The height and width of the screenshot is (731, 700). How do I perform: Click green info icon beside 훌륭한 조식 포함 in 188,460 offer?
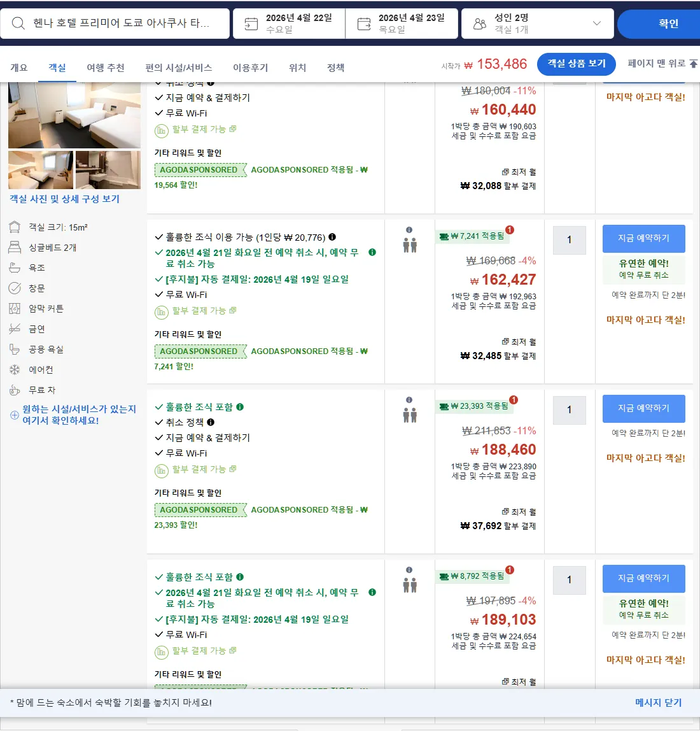click(x=240, y=407)
